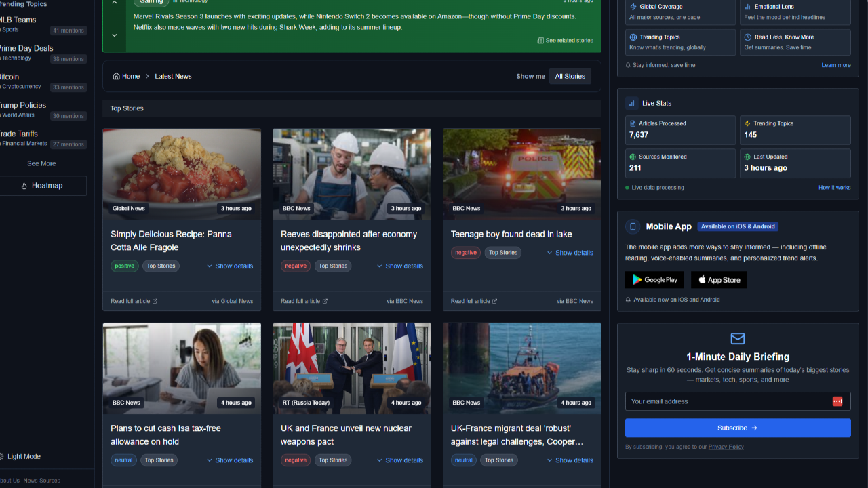
Task: Expand Show details on Panna Cotta story
Action: coord(230,266)
